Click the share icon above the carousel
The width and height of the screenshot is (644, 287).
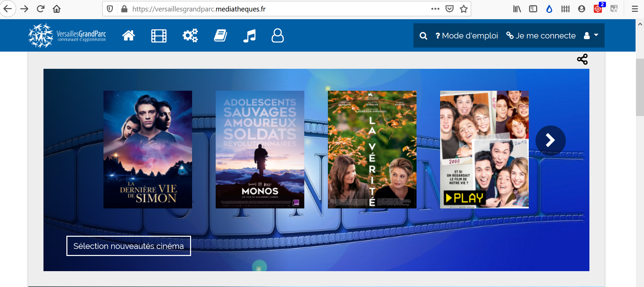(582, 59)
